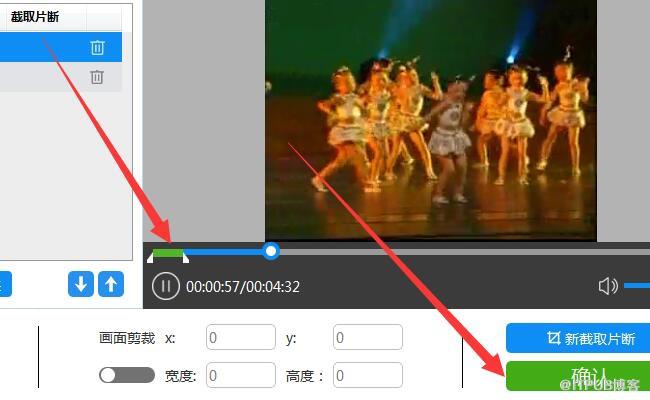The image size is (650, 400).
Task: Click the volume slider bar
Action: click(x=637, y=287)
